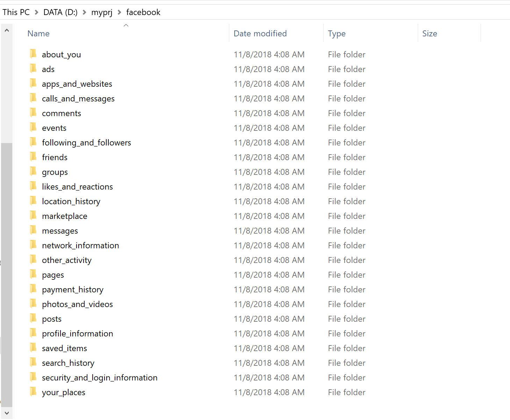510x420 pixels.
Task: Select the events folder name
Action: [54, 128]
